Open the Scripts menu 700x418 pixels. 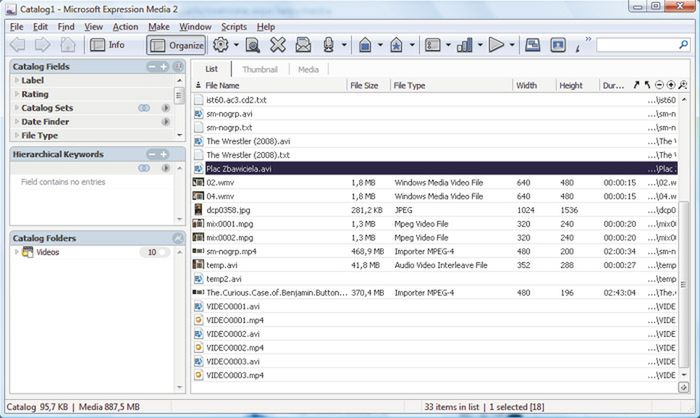(234, 26)
